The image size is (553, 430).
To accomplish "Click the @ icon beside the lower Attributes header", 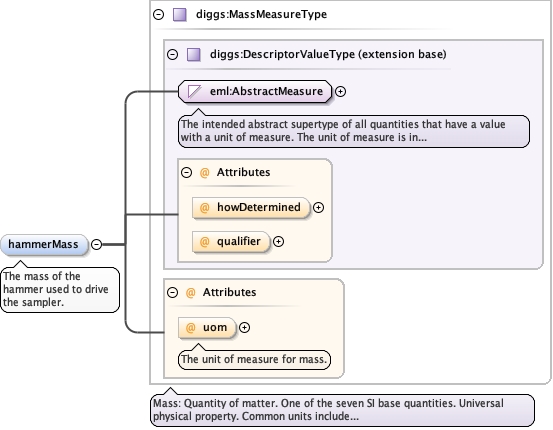I will click(x=190, y=292).
